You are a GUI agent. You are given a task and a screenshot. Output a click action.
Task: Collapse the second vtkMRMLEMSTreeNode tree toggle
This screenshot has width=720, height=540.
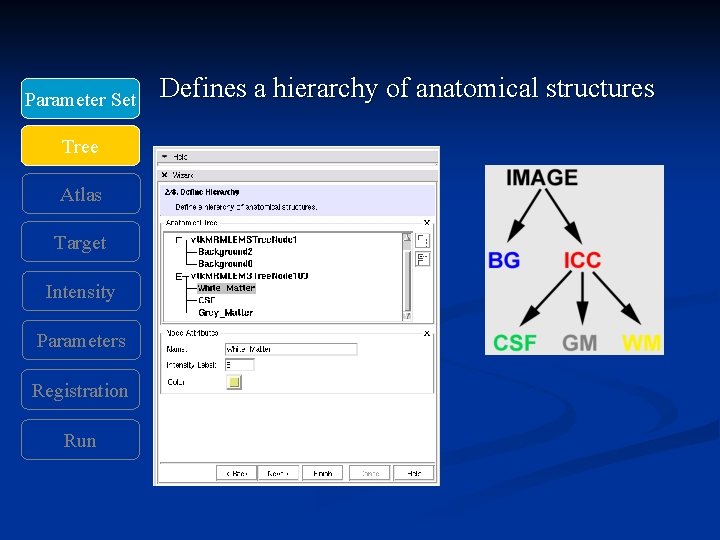[179, 276]
